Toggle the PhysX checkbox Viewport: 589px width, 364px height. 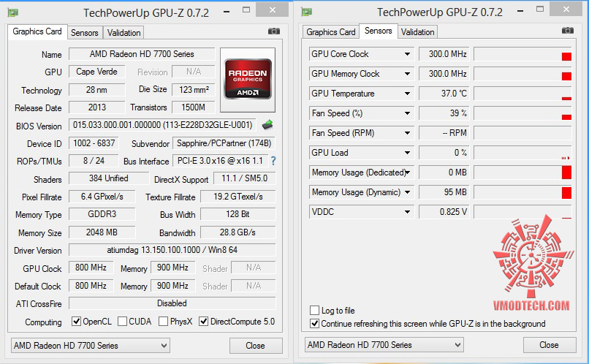pos(163,321)
